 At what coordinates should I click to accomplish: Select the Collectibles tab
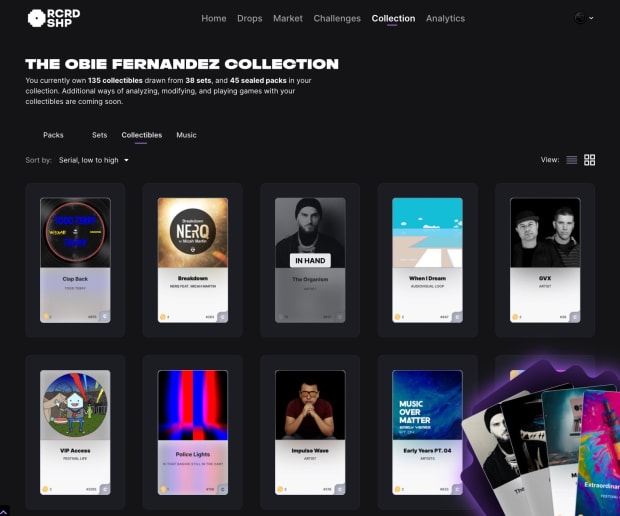[142, 135]
